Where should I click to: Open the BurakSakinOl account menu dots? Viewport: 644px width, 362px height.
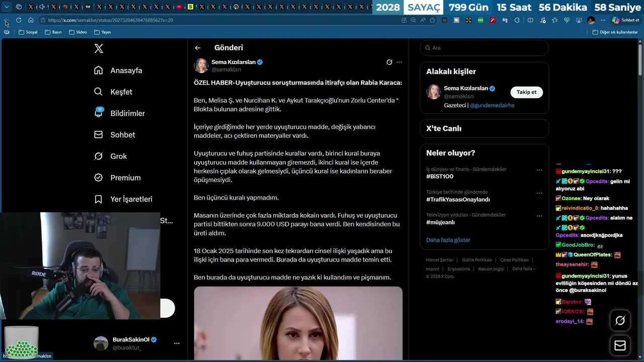click(177, 343)
